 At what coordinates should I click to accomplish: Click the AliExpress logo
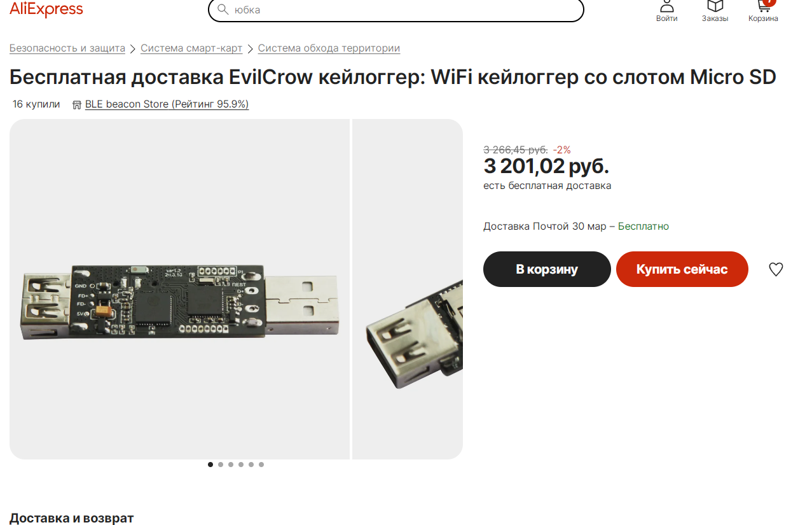[46, 9]
